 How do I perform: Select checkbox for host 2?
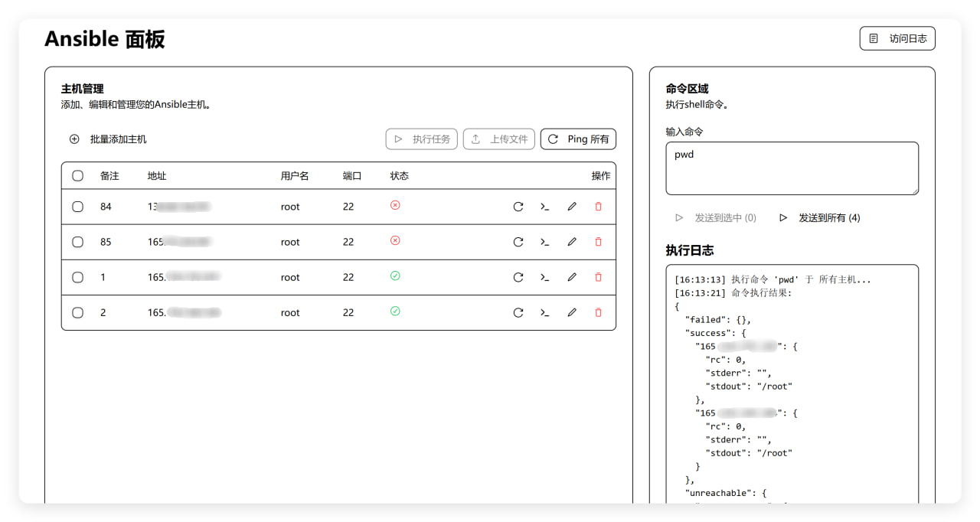tap(77, 312)
